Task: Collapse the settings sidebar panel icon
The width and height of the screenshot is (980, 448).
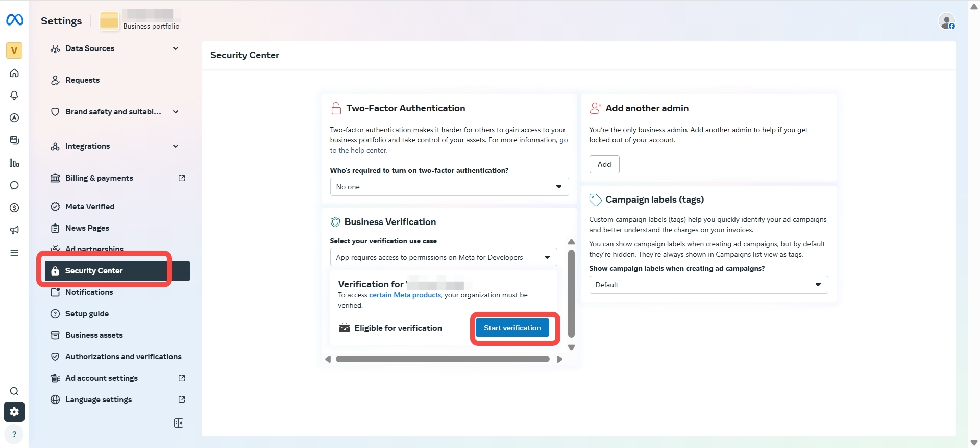Action: [179, 423]
